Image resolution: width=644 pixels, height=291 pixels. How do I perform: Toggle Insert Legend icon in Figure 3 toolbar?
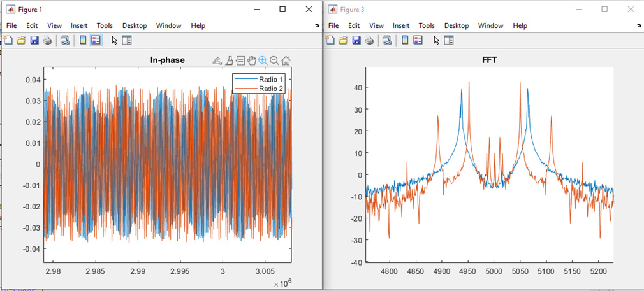click(418, 40)
